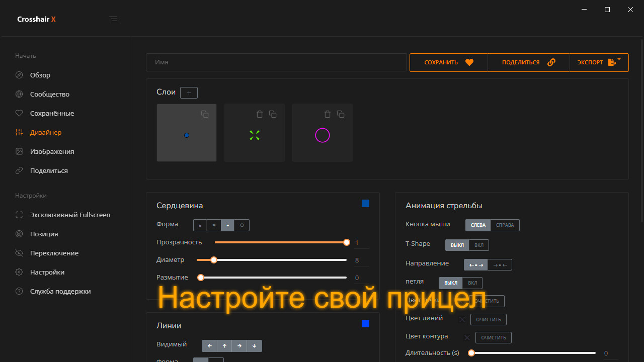Turn T-Shape on with ВКЛ
The width and height of the screenshot is (644, 362).
[479, 245]
